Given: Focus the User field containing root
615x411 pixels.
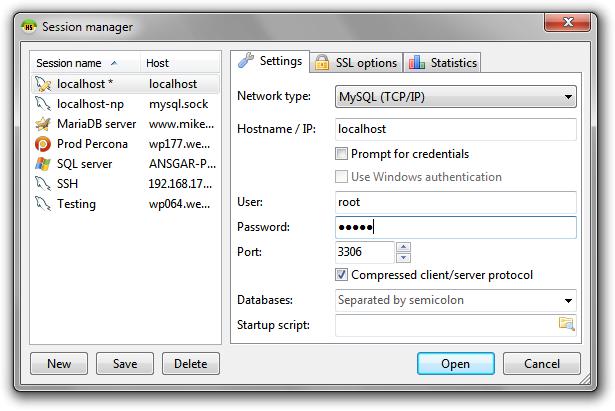Looking at the screenshot, I should (456, 202).
